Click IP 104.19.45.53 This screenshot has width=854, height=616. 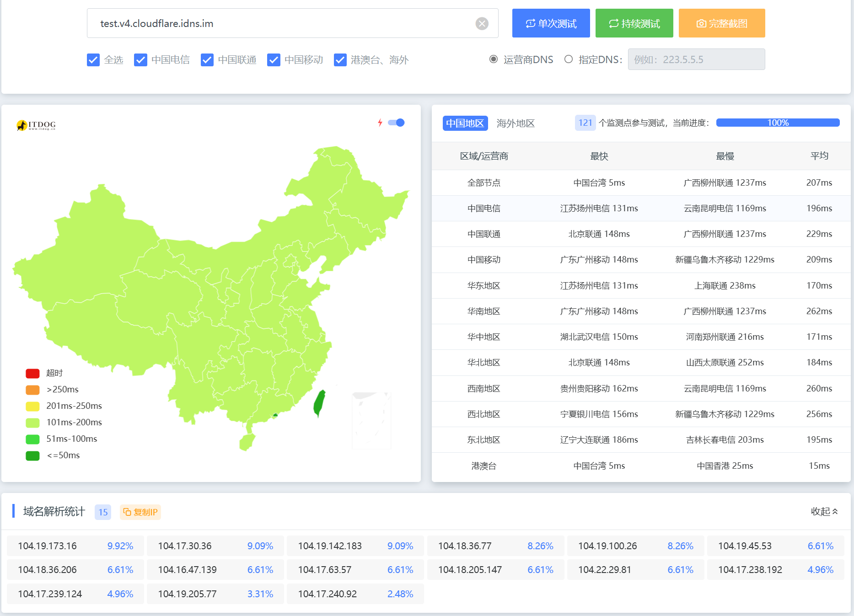click(x=745, y=546)
